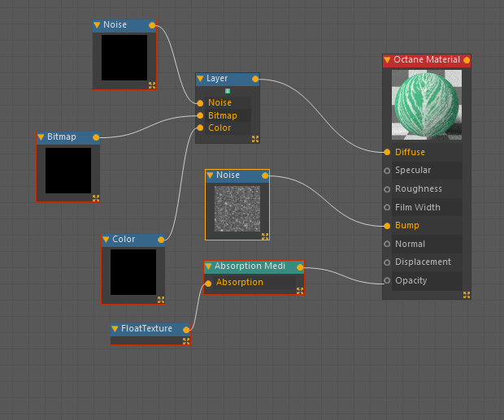Click the Bump input port on Octane Material
This screenshot has width=504, height=420.
coord(387,226)
